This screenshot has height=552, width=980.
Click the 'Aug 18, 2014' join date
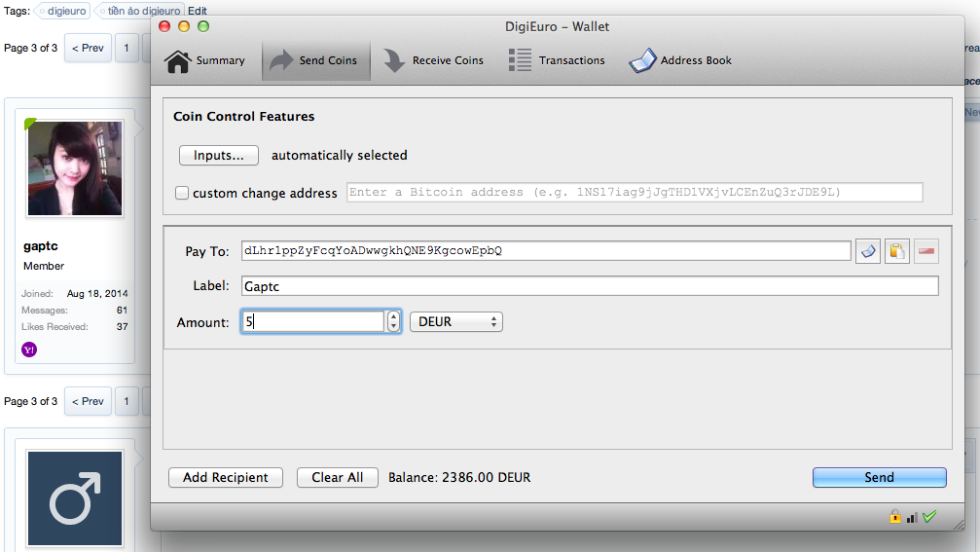(x=97, y=293)
